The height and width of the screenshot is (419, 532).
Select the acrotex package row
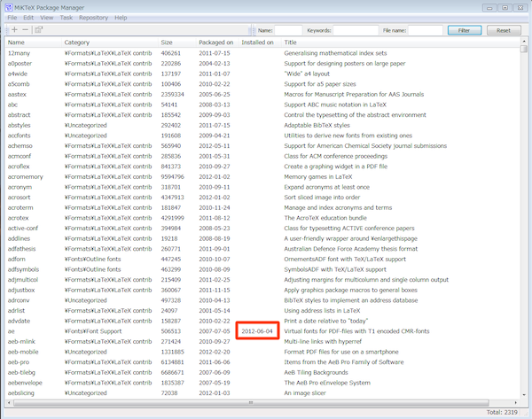(x=262, y=218)
